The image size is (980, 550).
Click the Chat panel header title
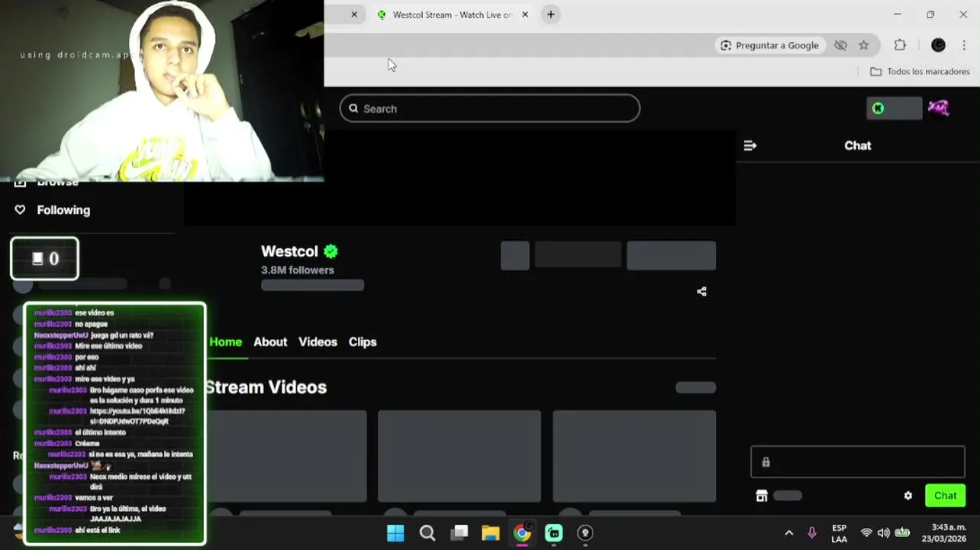click(x=858, y=145)
